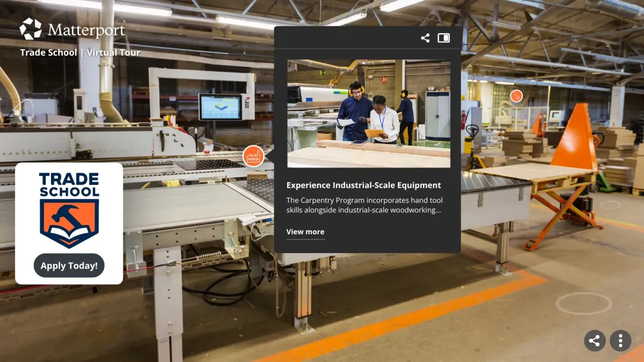Viewport: 644px width, 362px height.
Task: Open the three-dot more options menu
Action: (620, 341)
